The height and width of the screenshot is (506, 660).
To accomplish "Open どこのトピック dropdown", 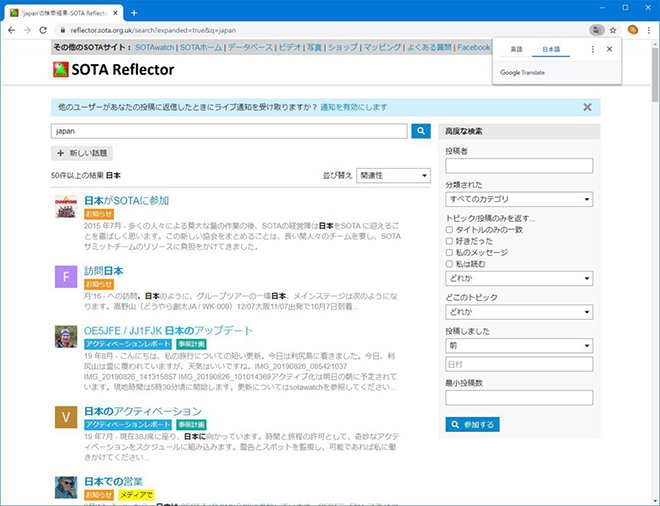I will (x=519, y=312).
